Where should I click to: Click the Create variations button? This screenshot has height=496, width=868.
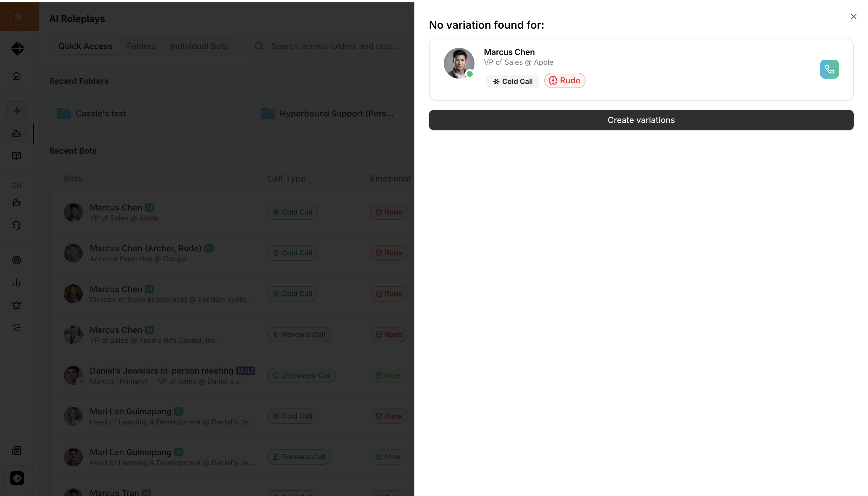click(641, 120)
